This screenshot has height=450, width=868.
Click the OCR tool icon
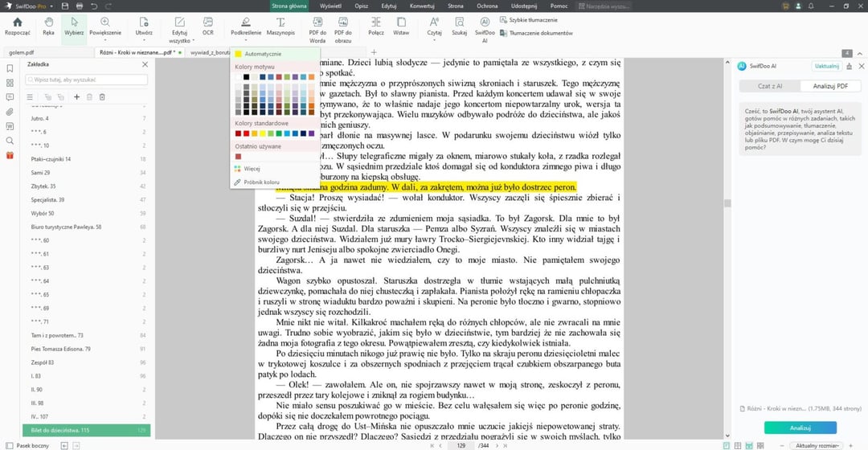[x=208, y=27]
